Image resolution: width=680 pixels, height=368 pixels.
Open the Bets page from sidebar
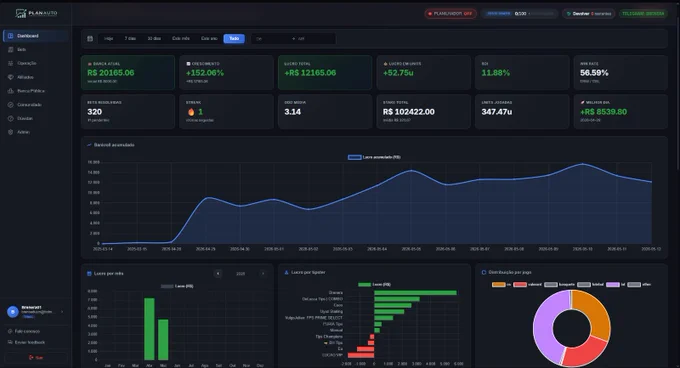36,50
